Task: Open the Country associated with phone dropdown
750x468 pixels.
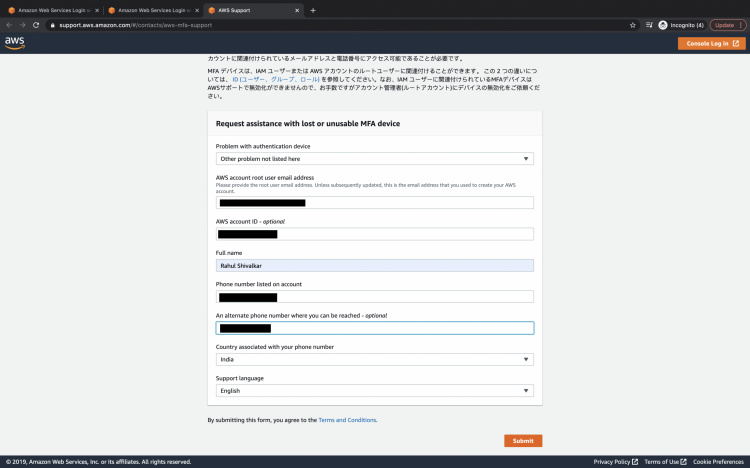Action: pyautogui.click(x=375, y=359)
